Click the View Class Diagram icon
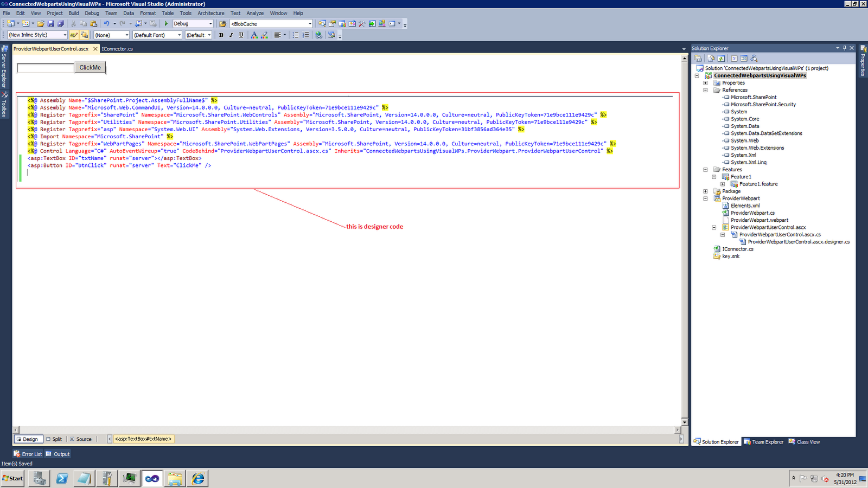 (754, 59)
